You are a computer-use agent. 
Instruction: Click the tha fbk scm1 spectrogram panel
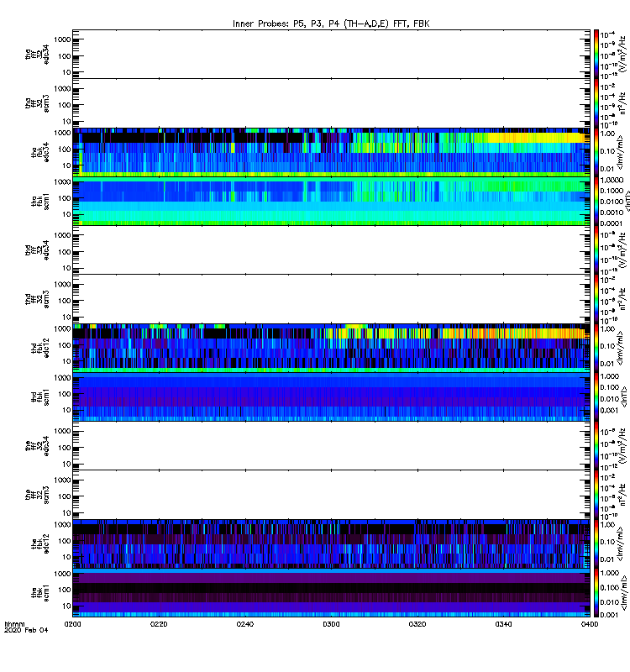click(331, 201)
